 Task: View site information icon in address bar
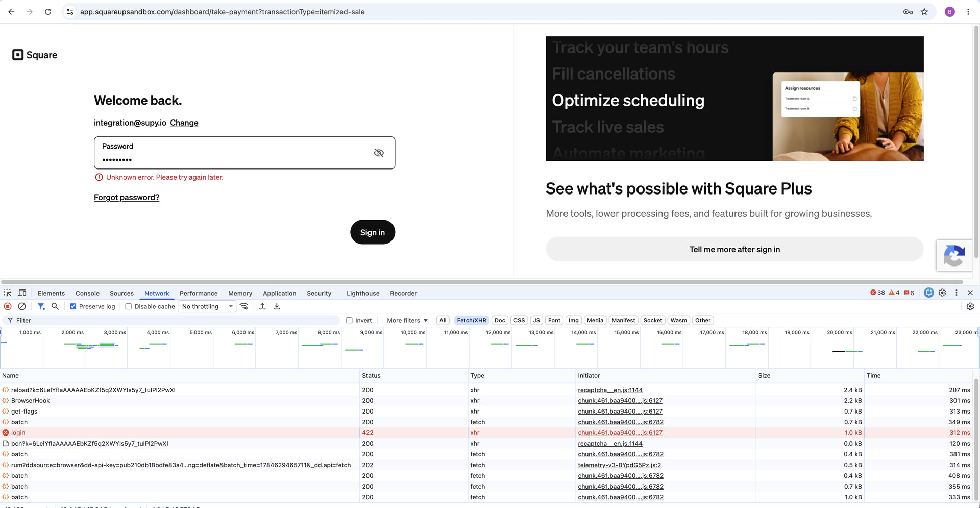[70, 12]
